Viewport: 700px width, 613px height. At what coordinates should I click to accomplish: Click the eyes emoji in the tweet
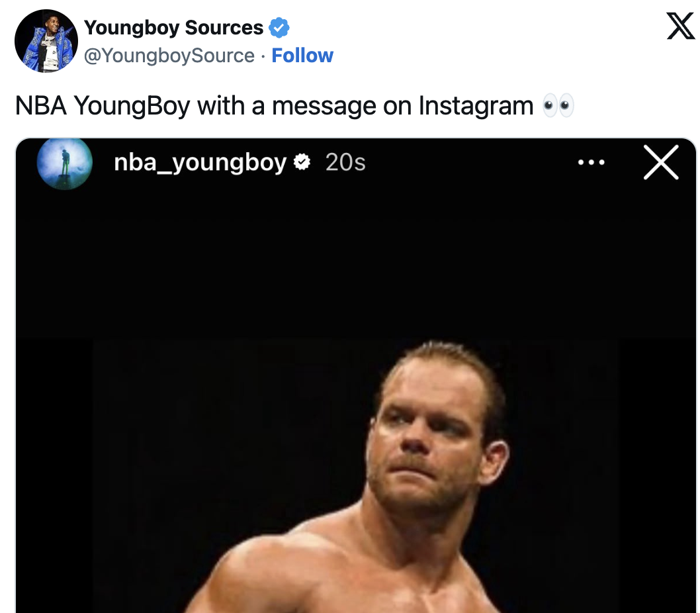(558, 105)
